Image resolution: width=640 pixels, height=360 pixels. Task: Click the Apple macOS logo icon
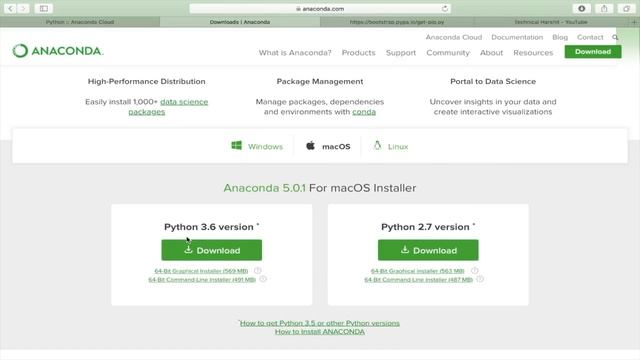click(x=311, y=146)
